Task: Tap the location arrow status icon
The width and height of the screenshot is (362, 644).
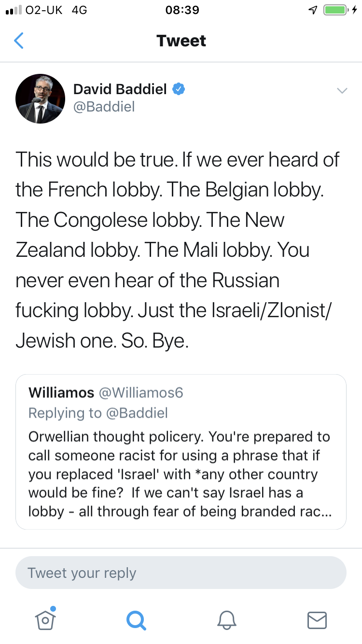Action: click(313, 10)
